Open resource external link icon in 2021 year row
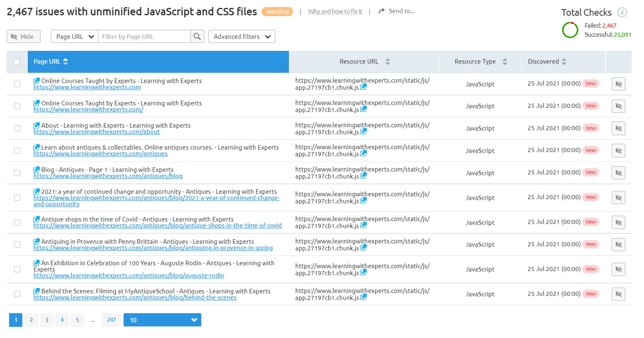Screen dimensions: 644x338 363,200
